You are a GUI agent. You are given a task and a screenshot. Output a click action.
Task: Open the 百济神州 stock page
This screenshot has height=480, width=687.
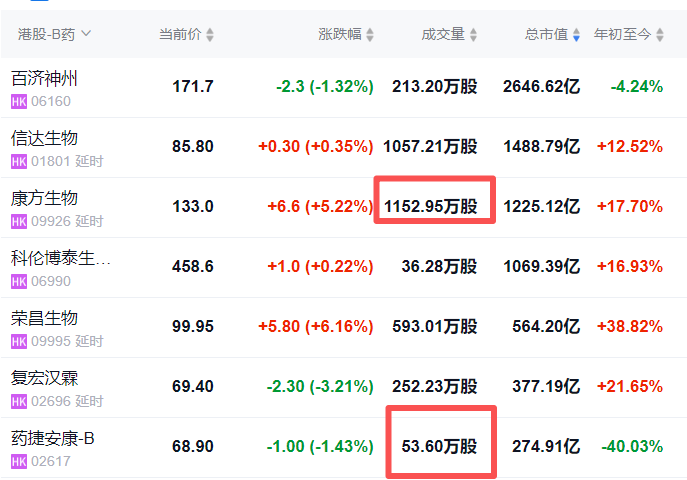pyautogui.click(x=44, y=79)
